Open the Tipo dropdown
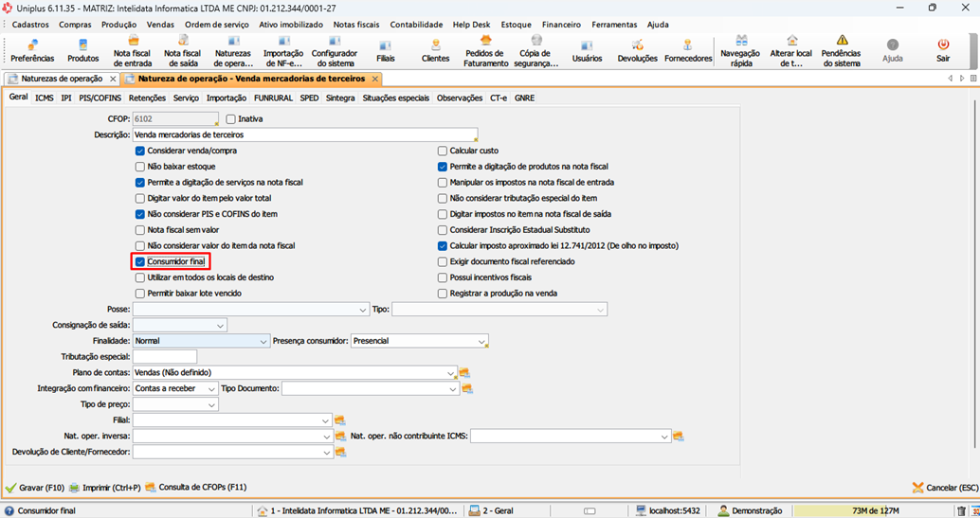 [600, 310]
